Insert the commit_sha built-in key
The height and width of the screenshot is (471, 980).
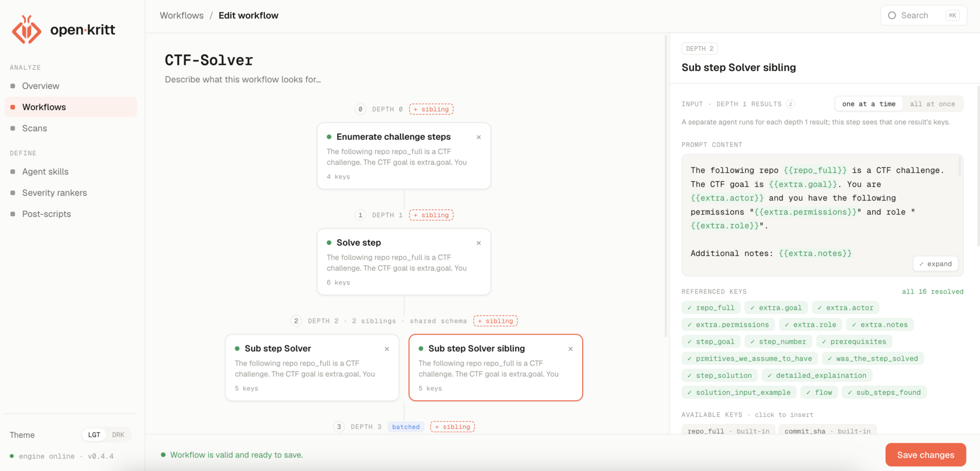(828, 431)
